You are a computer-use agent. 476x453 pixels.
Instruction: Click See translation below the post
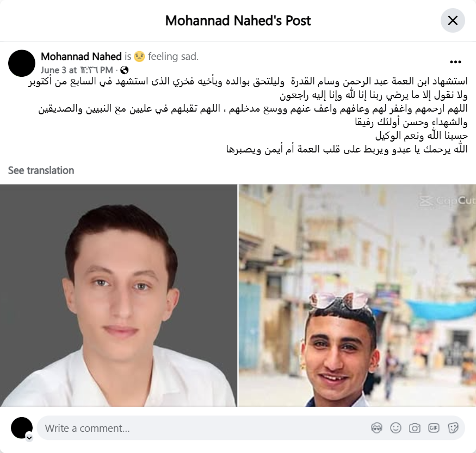click(41, 170)
